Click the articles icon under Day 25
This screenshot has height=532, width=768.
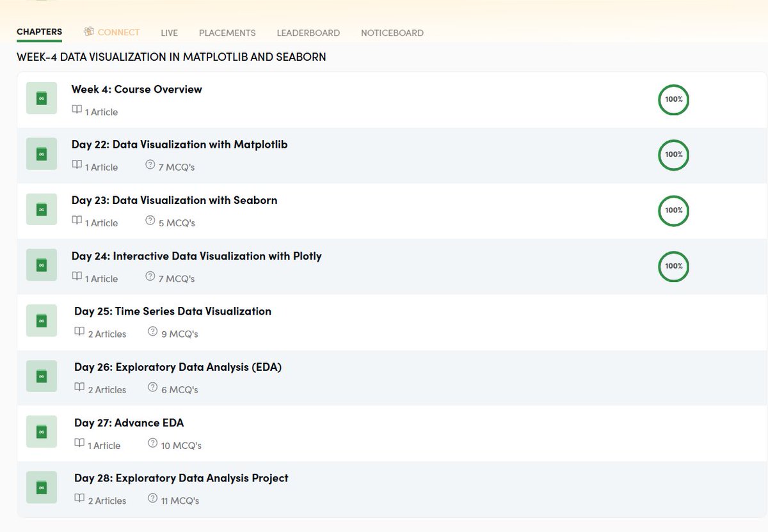[x=79, y=332]
